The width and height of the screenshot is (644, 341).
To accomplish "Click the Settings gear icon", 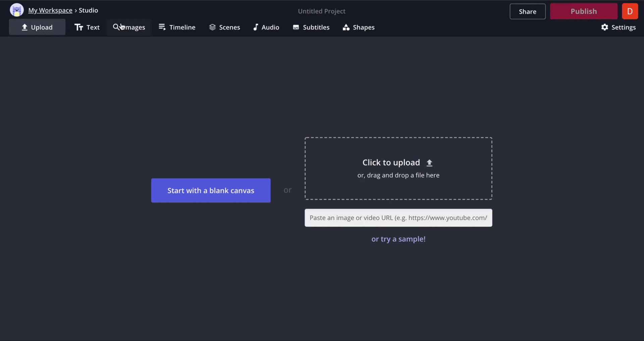I will point(604,27).
